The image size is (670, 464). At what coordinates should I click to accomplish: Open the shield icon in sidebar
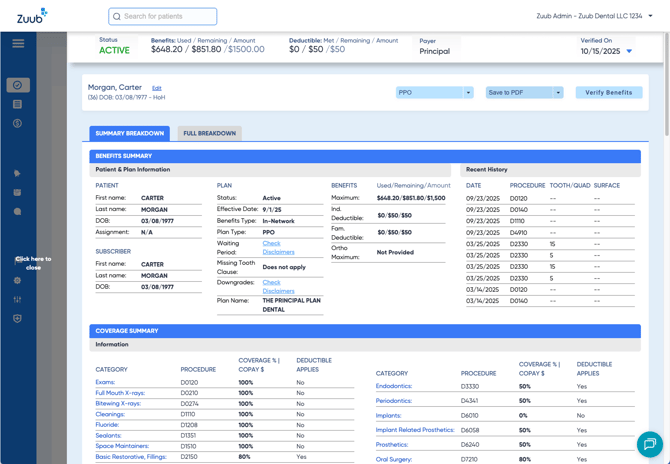point(18,318)
